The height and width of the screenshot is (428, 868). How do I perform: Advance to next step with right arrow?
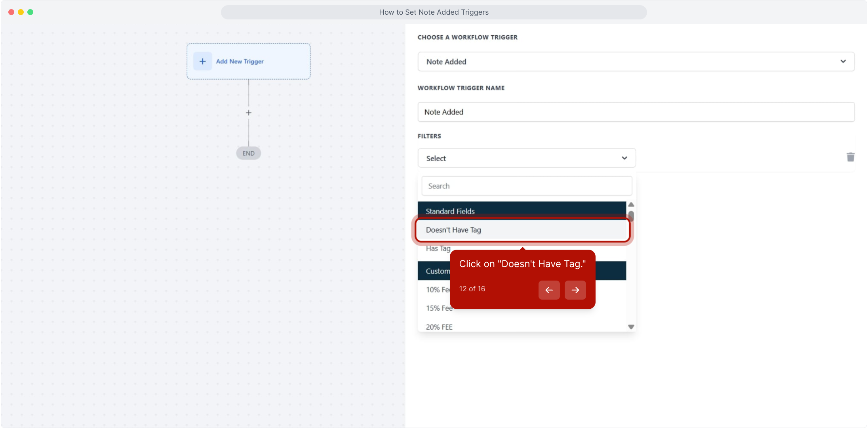[575, 290]
